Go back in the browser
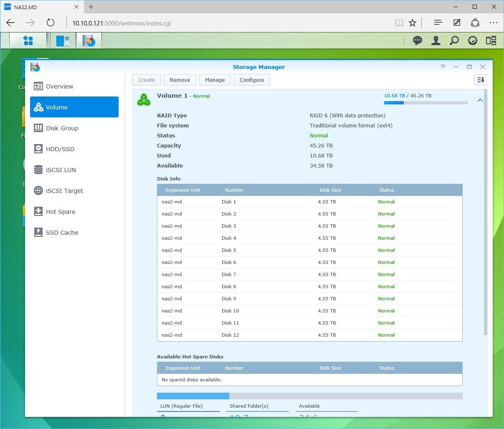 click(x=11, y=23)
